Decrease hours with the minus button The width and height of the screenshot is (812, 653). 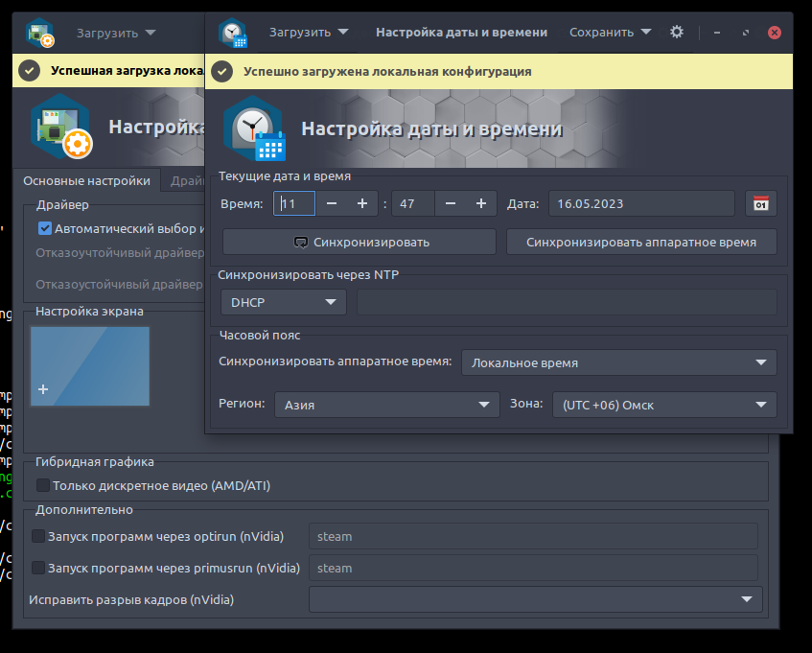[331, 203]
